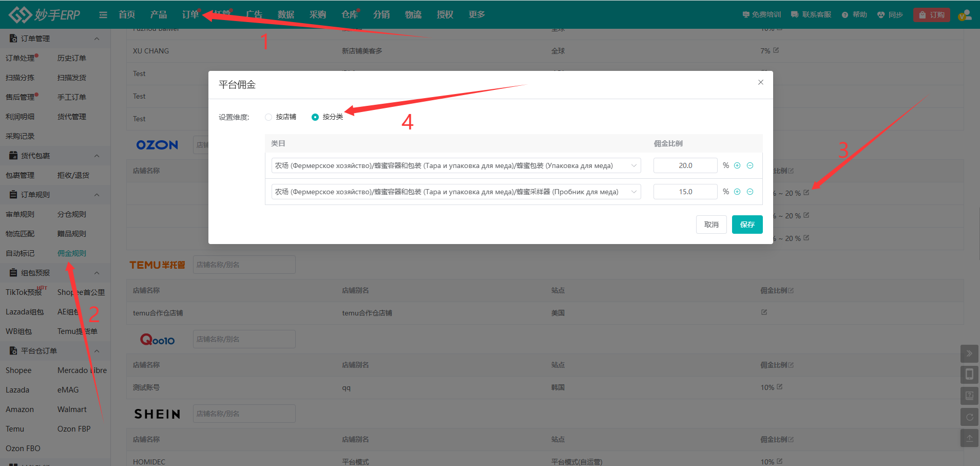Open the 更多 top menu
Screen dimensions: 980x466
point(477,15)
